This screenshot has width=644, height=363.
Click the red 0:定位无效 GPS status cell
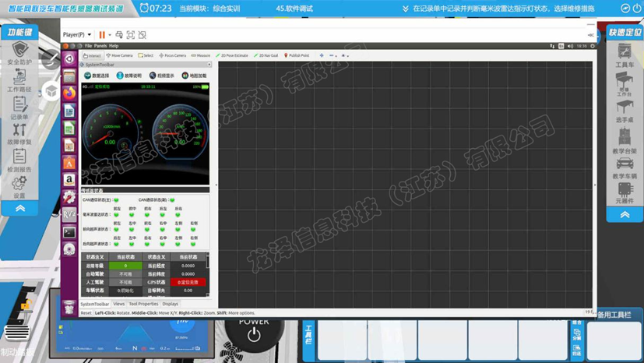coord(188,282)
